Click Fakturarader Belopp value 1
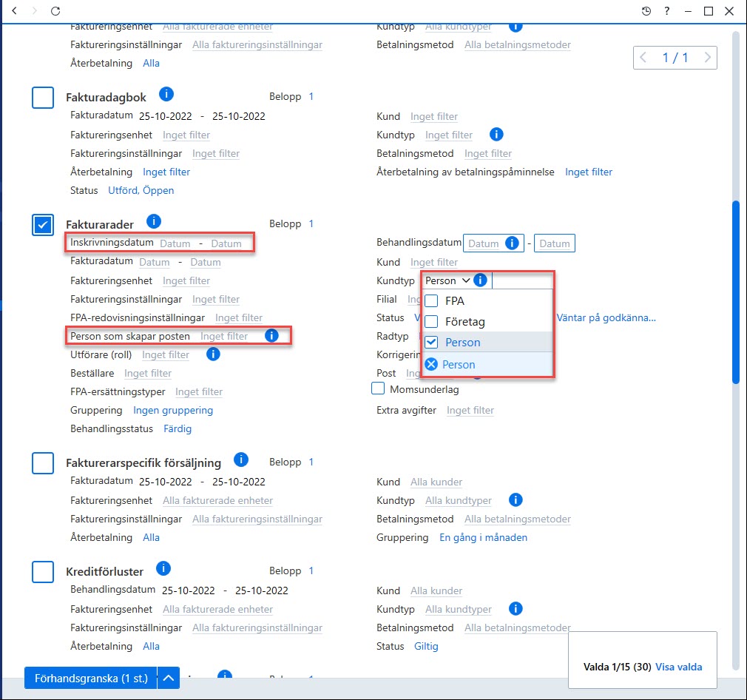Viewport: 747px width, 700px height. (x=311, y=223)
